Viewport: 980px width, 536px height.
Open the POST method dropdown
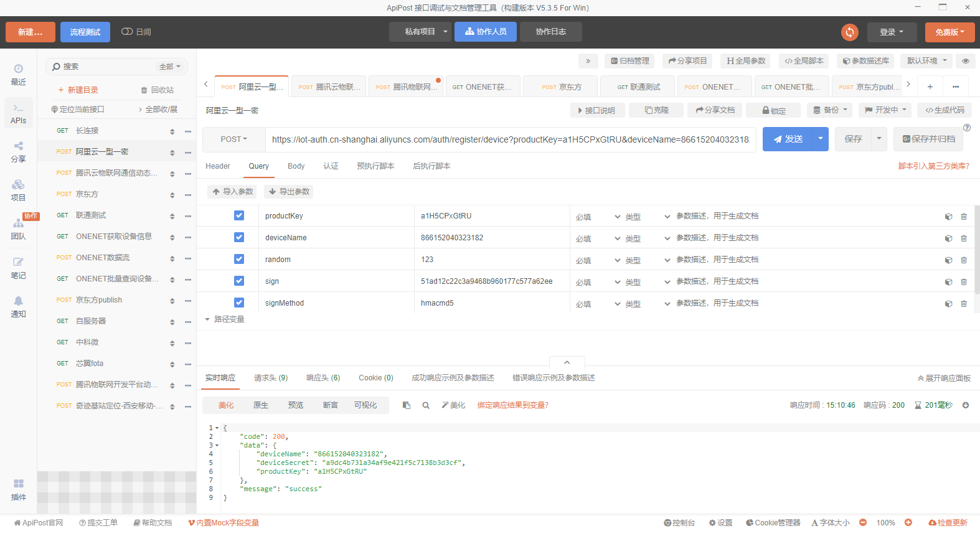coord(234,139)
